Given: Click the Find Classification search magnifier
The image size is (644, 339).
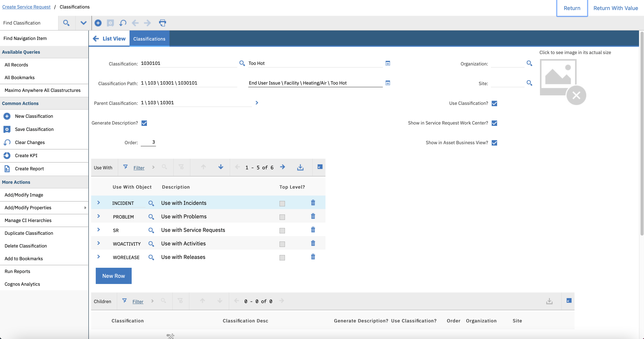Looking at the screenshot, I should (x=66, y=23).
